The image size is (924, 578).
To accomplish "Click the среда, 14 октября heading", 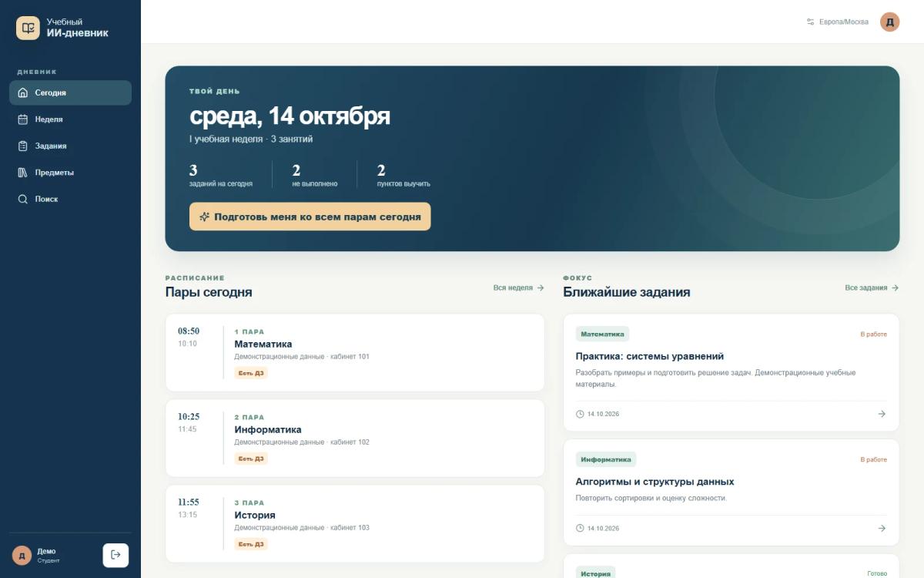I will click(x=290, y=116).
